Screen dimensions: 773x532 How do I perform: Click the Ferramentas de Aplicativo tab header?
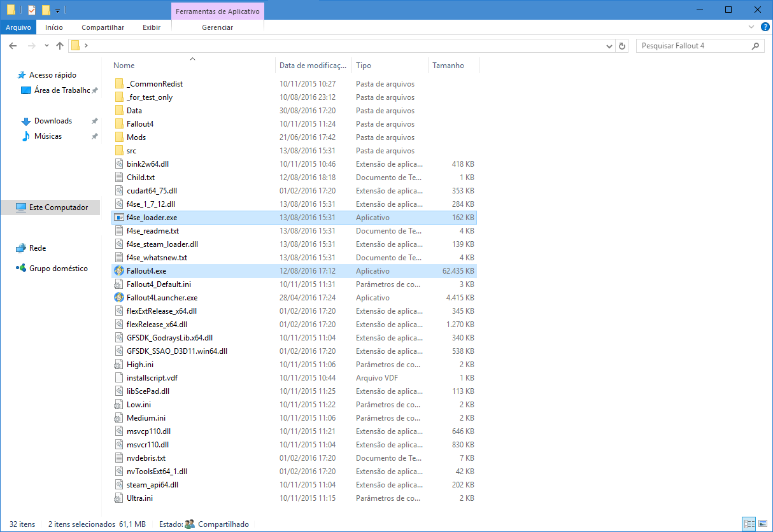tap(218, 11)
